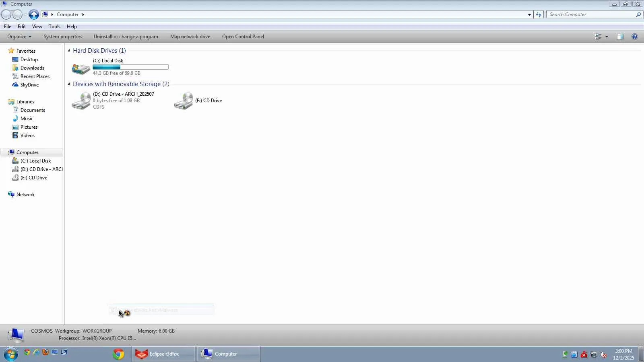Open Pictures library in navigation pane

[x=29, y=127]
